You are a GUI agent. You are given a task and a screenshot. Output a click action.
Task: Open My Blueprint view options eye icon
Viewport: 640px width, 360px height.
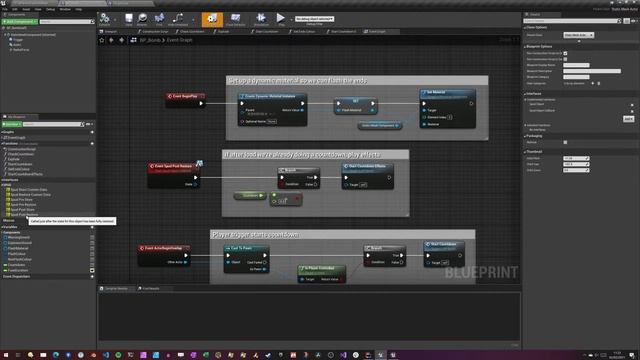pyautogui.click(x=89, y=124)
